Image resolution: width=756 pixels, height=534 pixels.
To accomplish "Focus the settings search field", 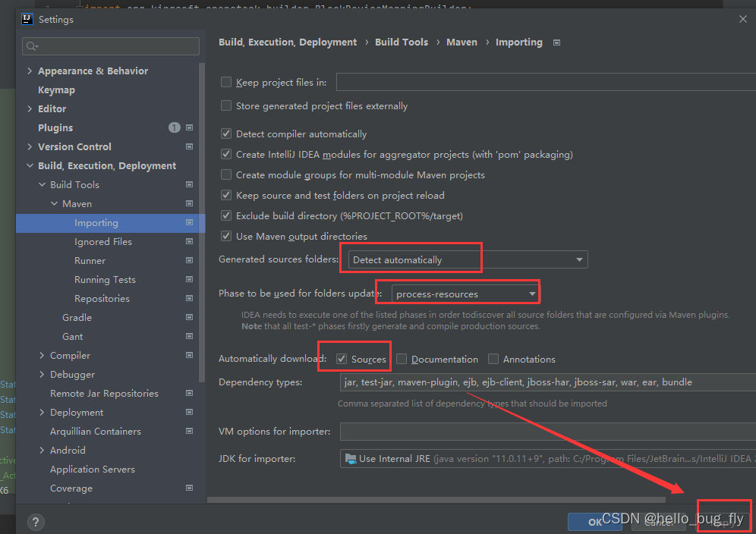I will click(x=111, y=46).
